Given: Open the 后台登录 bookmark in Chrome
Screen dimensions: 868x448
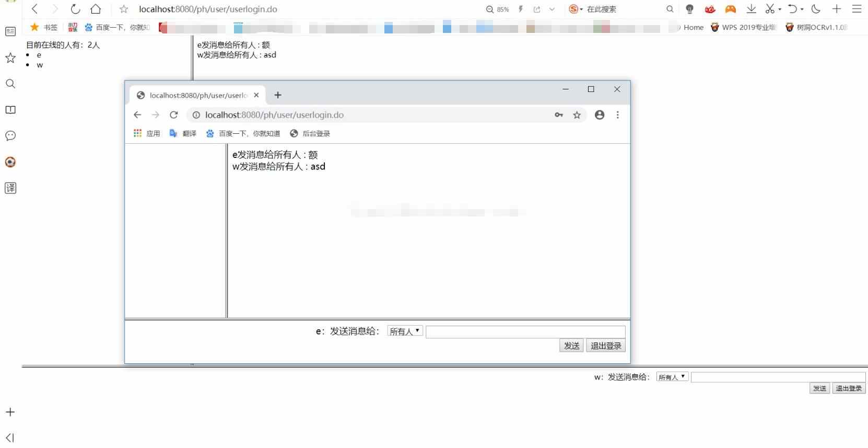Looking at the screenshot, I should 310,133.
